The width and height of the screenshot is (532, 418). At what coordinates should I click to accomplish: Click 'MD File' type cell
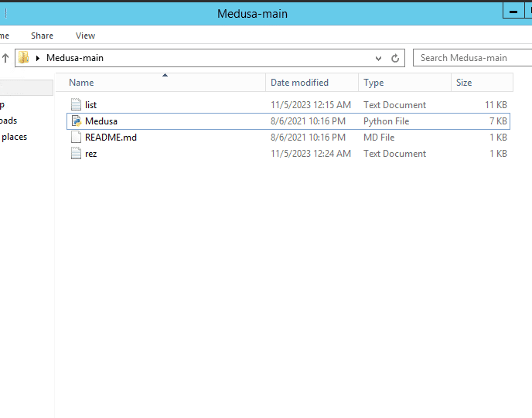[379, 138]
